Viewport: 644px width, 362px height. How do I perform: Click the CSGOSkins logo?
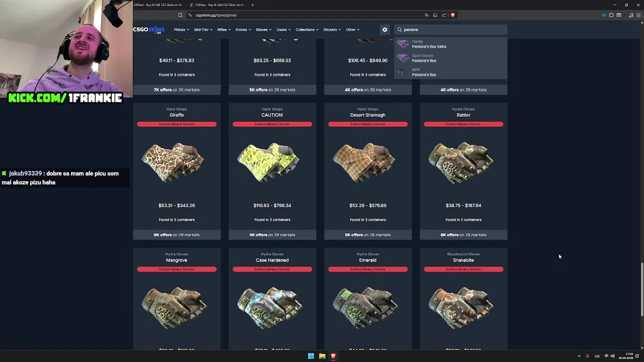coord(149,30)
